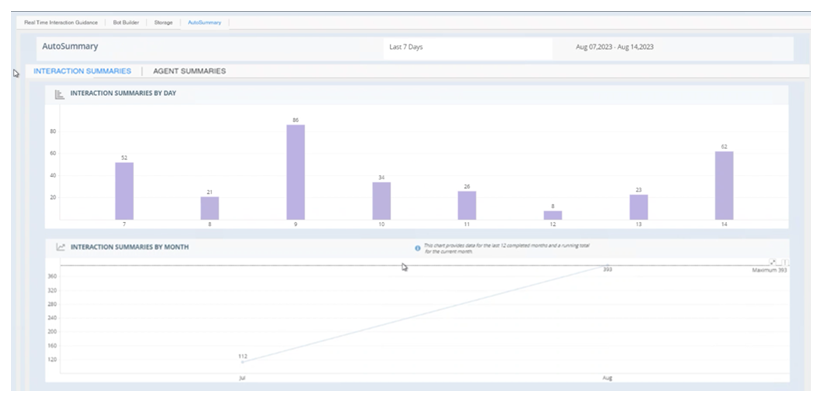This screenshot has width=823, height=403.
Task: Click the bar for day 10 showing 34
Action: (x=382, y=201)
